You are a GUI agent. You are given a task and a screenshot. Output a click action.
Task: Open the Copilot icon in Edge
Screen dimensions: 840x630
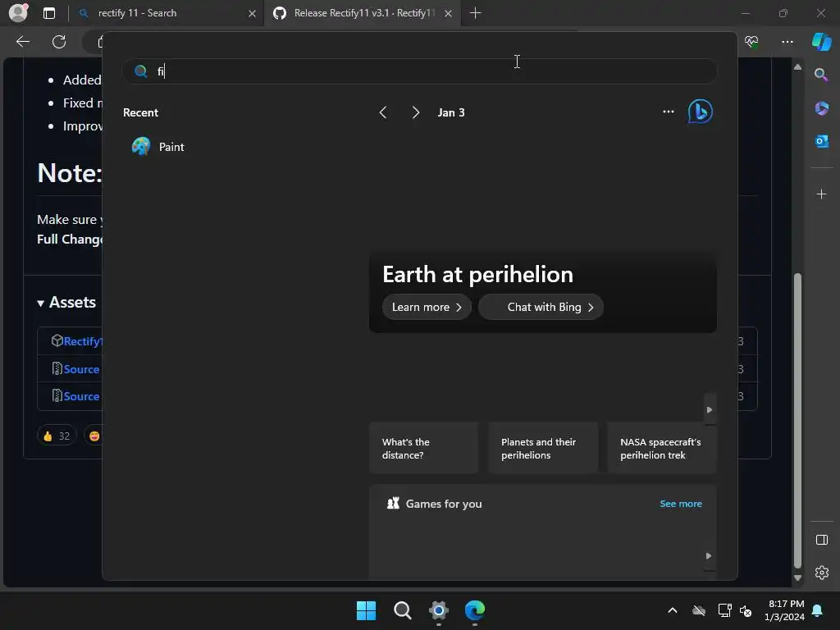tap(821, 42)
